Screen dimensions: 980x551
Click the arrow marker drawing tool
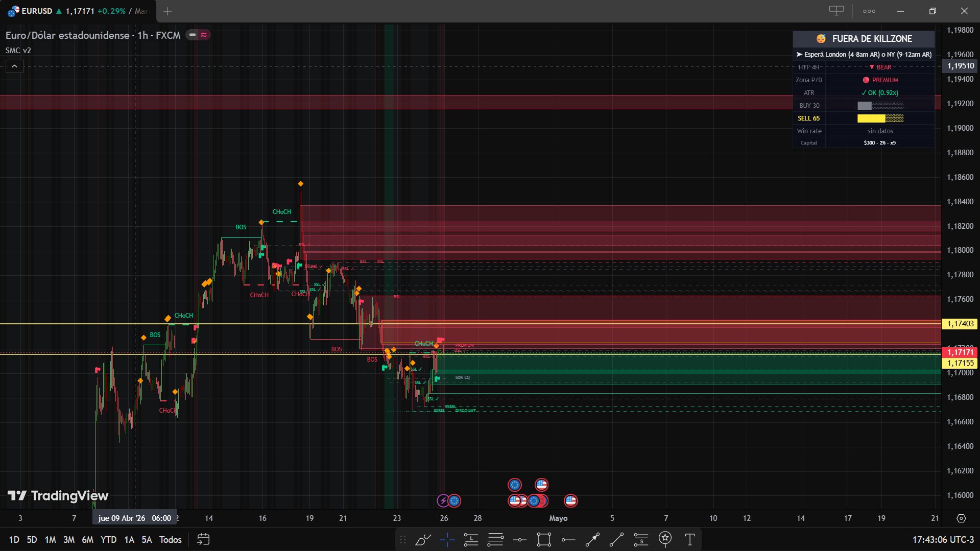[592, 539]
